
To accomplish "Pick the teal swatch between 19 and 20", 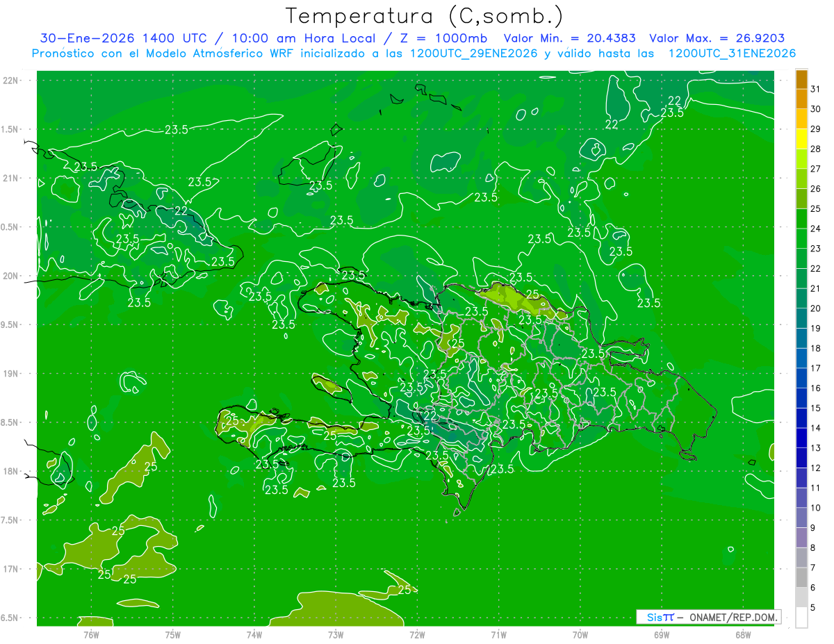I will [801, 318].
